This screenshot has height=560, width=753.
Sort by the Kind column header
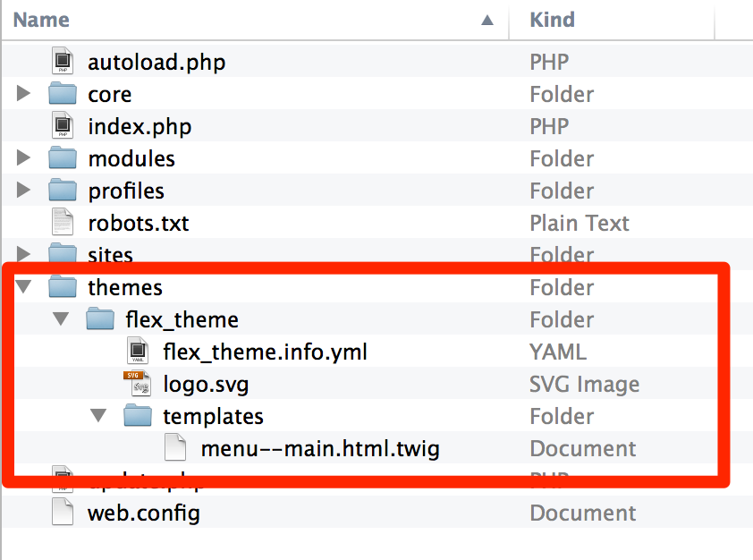pos(553,20)
